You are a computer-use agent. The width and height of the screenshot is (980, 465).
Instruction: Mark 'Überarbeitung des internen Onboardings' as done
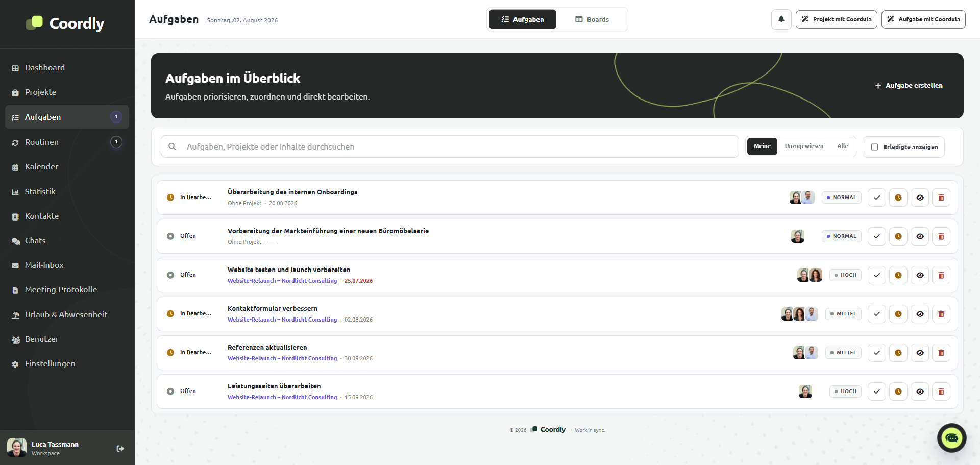pos(876,198)
